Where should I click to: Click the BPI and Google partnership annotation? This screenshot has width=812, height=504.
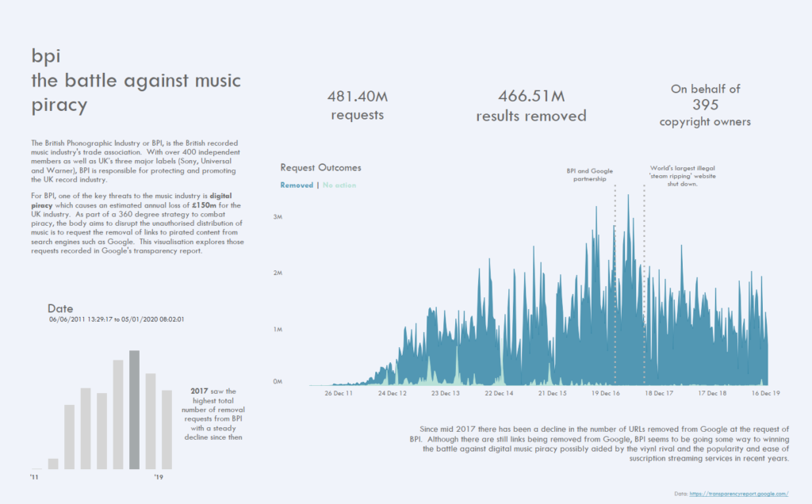[589, 174]
